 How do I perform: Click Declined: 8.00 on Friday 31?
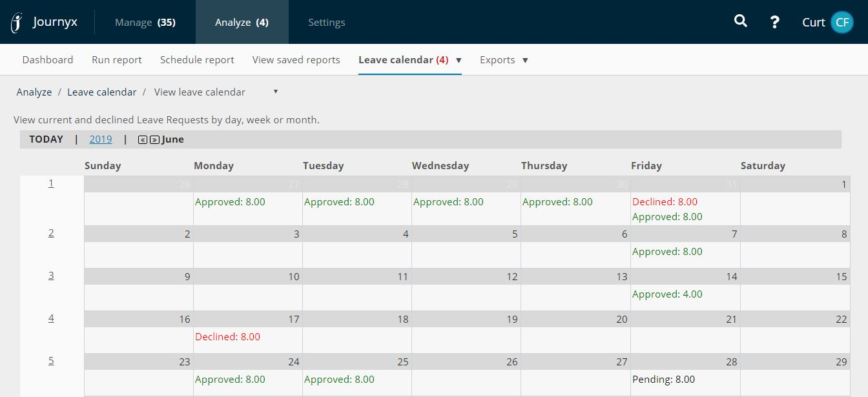[665, 201]
